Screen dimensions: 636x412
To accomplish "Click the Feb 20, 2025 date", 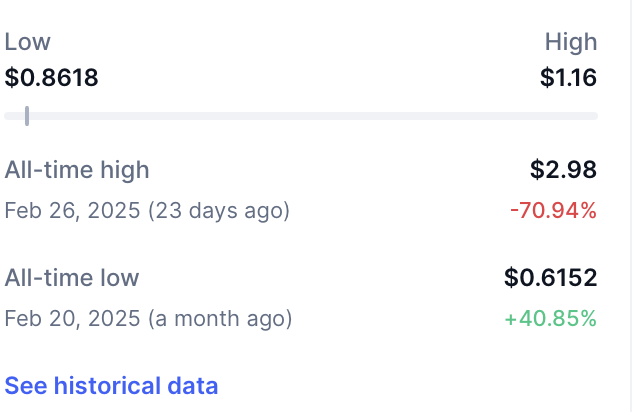I will click(x=72, y=319).
